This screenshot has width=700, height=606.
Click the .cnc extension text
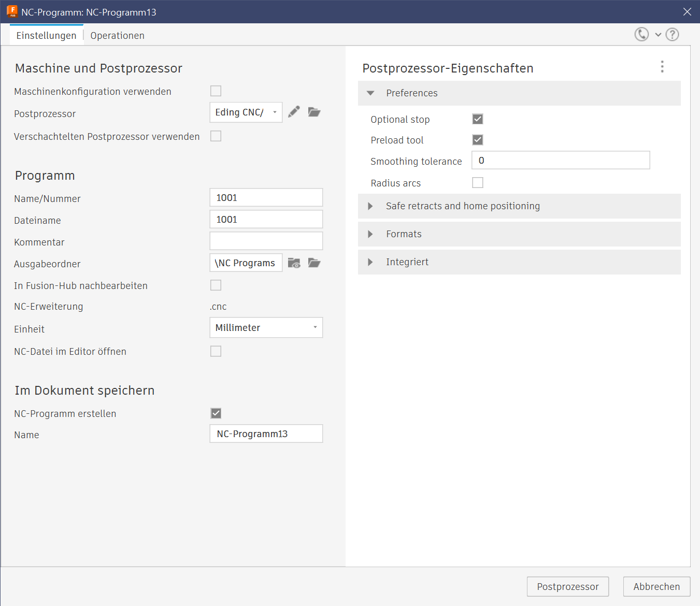point(218,307)
